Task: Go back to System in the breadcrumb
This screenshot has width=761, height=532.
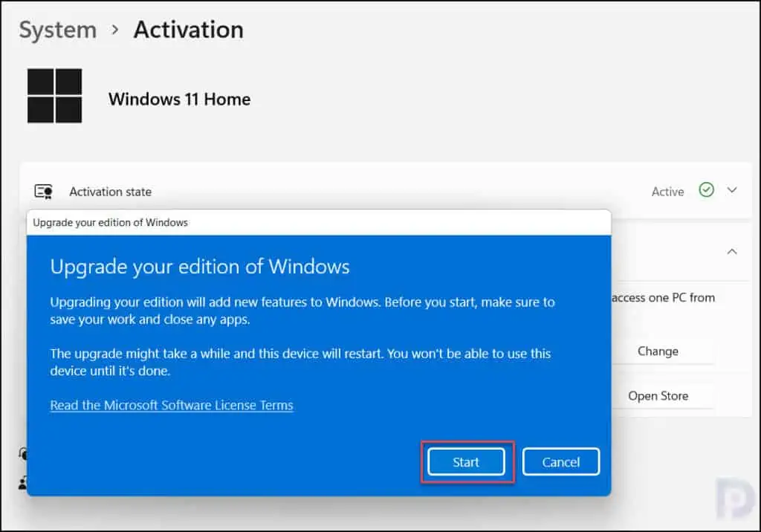Action: [58, 30]
